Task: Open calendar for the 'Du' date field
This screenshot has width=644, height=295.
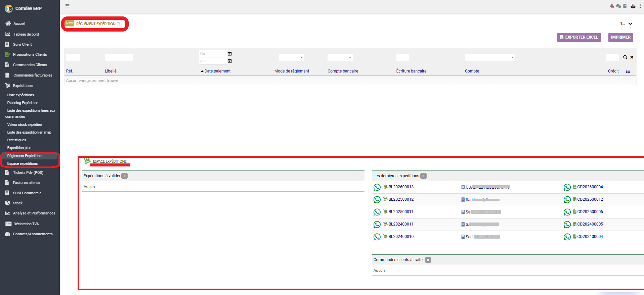Action: 230,54
